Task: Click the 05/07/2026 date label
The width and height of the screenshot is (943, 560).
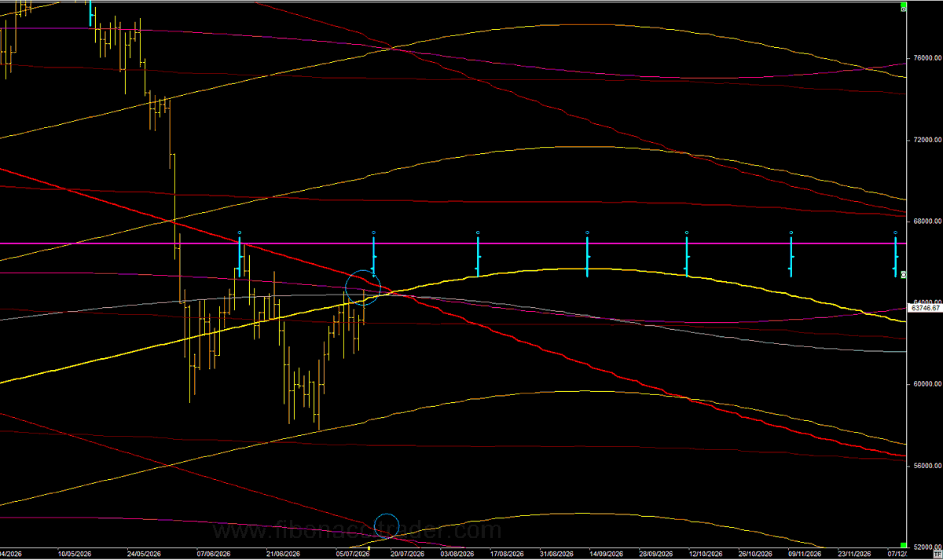Action: [351, 555]
